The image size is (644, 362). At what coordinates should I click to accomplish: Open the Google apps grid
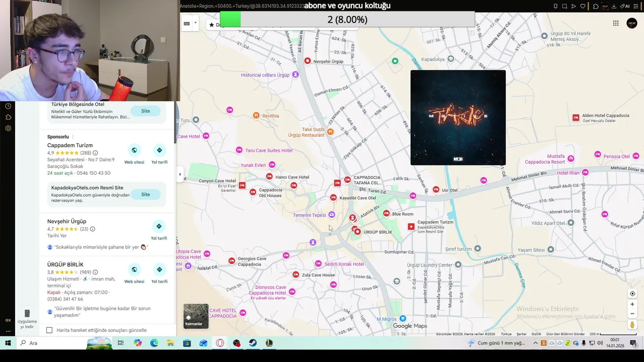click(616, 23)
